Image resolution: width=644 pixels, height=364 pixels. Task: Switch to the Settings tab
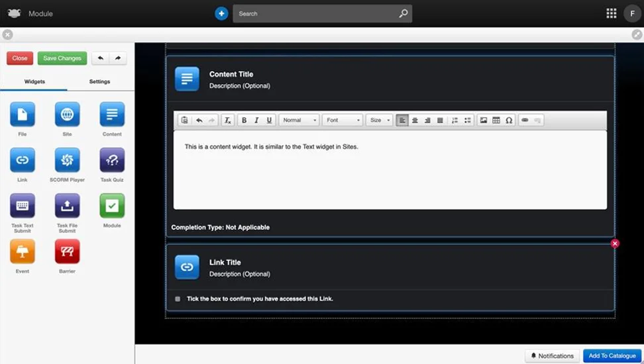click(100, 81)
